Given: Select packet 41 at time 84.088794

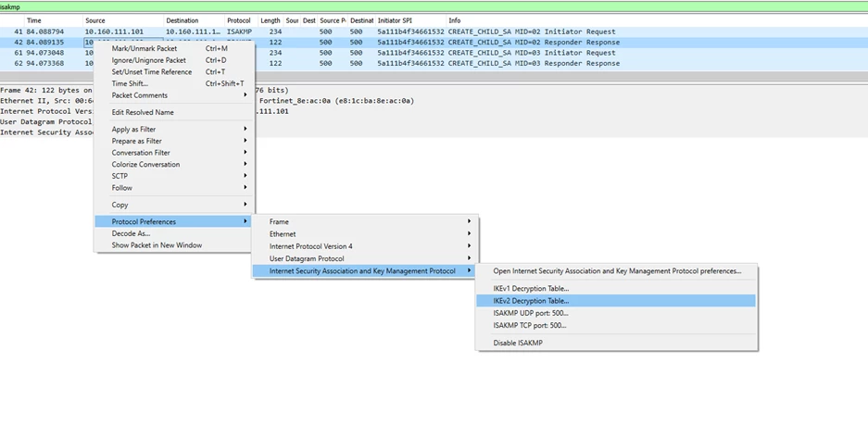Looking at the screenshot, I should tap(434, 31).
